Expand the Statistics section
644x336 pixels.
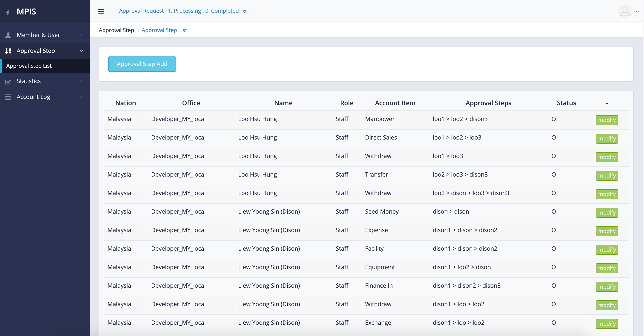click(81, 81)
